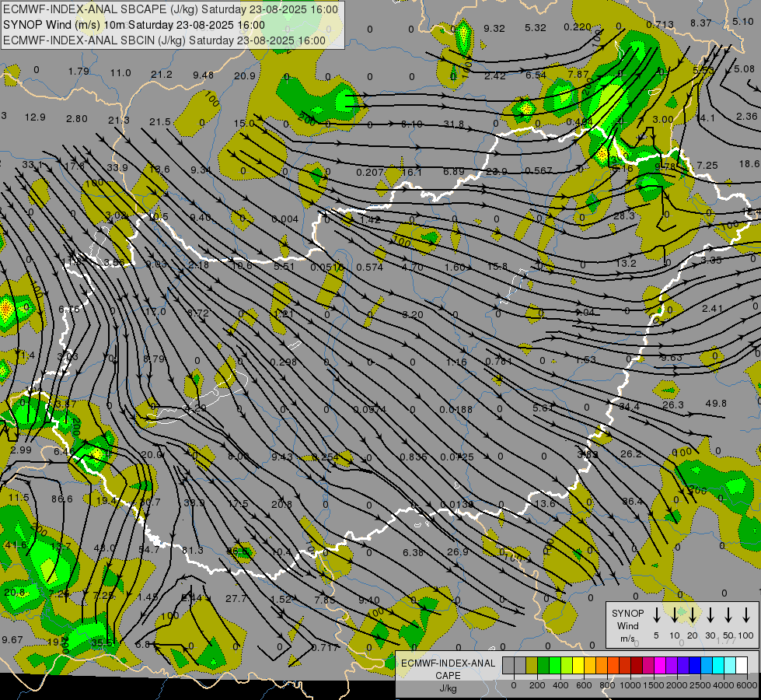Click the 50 m/s wind arrow in legend

click(728, 615)
